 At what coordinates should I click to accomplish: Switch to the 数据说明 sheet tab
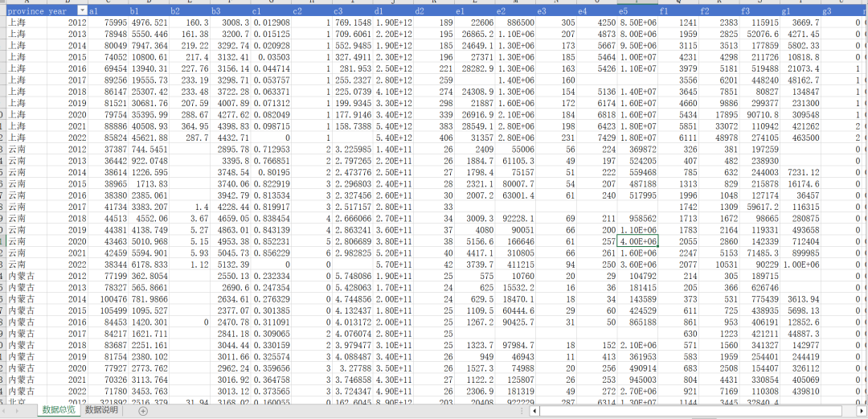(x=101, y=411)
